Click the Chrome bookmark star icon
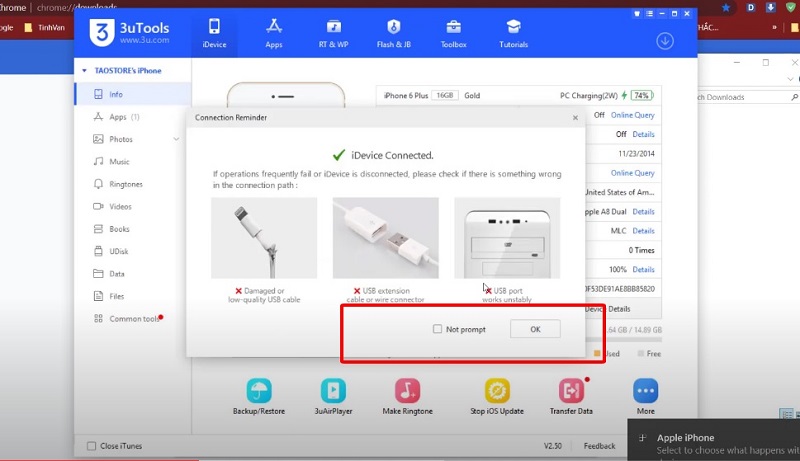800x461 pixels. click(x=726, y=8)
